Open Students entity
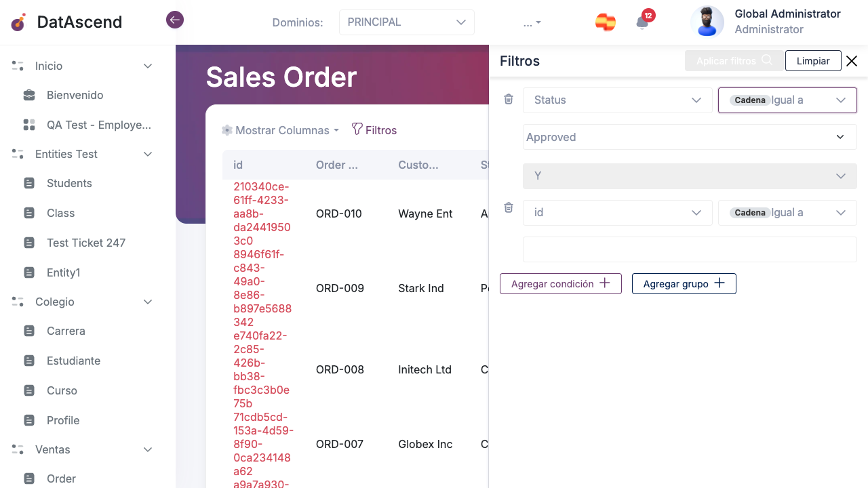Viewport: 868px width, 488px height. tap(69, 183)
